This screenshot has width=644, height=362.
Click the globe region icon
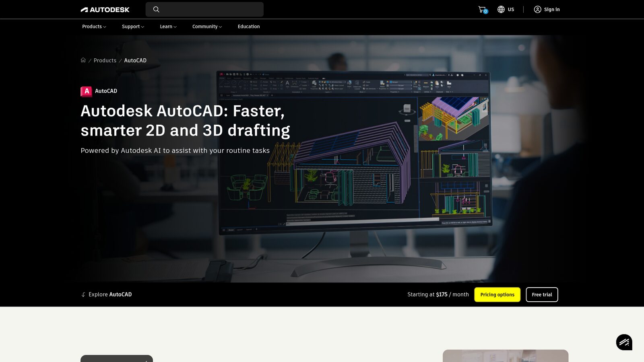(501, 9)
